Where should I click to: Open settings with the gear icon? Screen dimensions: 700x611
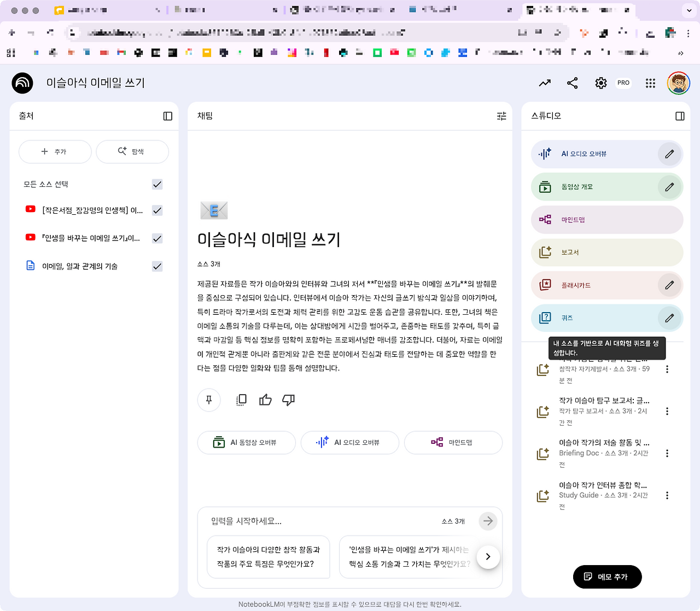[x=601, y=83]
